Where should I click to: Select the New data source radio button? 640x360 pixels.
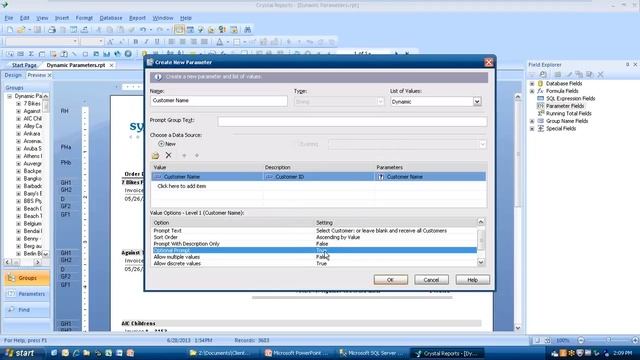(x=161, y=144)
